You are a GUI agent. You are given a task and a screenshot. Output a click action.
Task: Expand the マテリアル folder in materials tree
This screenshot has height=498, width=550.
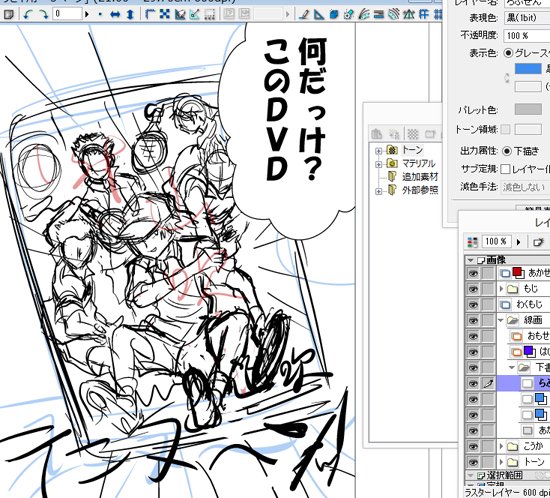(x=378, y=164)
